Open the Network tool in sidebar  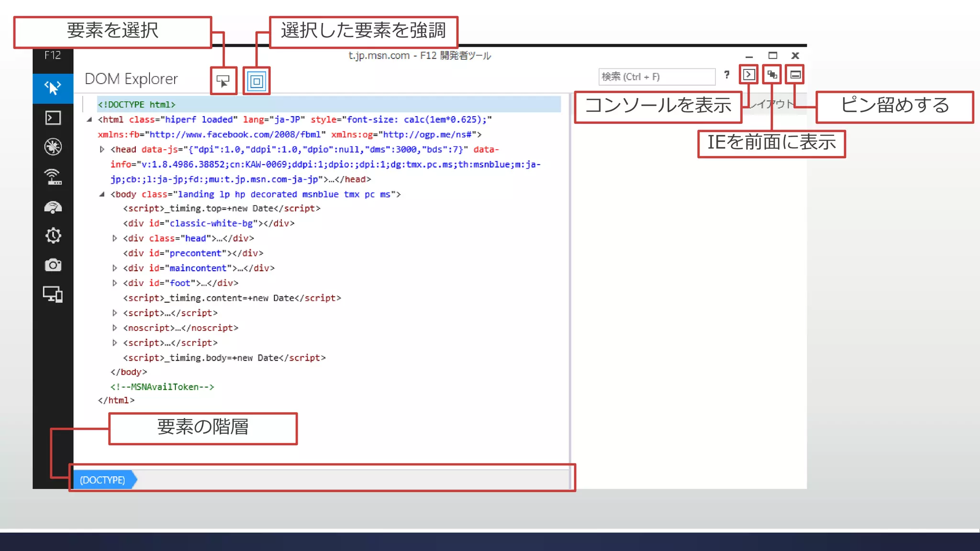53,177
